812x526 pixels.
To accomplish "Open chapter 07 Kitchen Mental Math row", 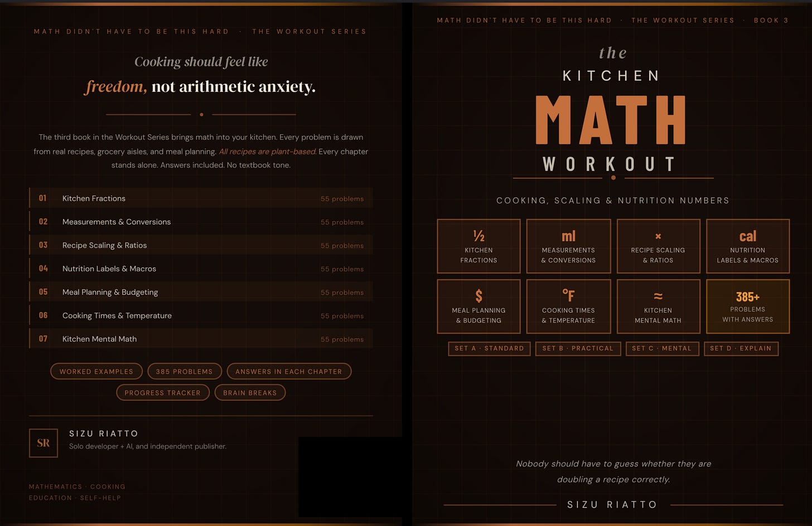I will point(201,339).
